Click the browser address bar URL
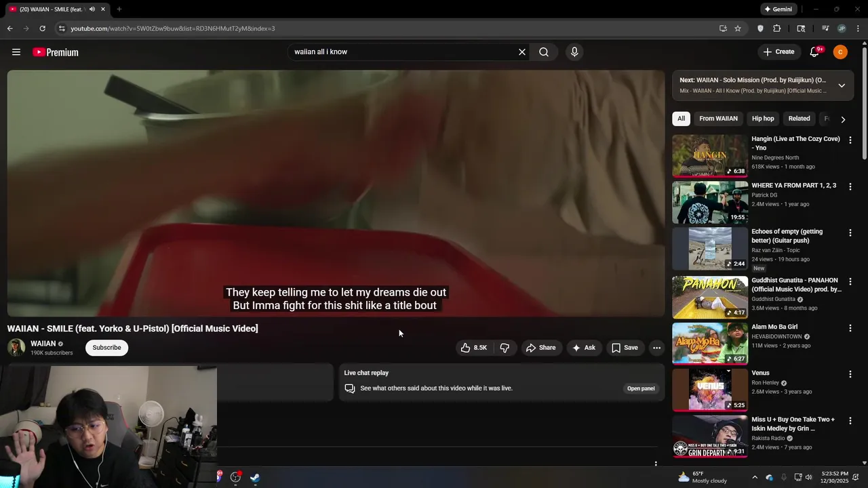Image resolution: width=868 pixels, height=488 pixels. 173,28
